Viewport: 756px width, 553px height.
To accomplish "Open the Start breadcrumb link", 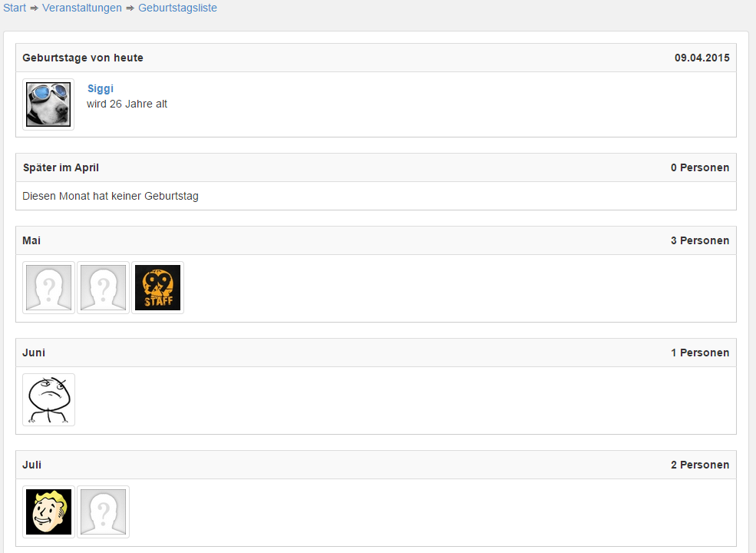I will [x=15, y=8].
